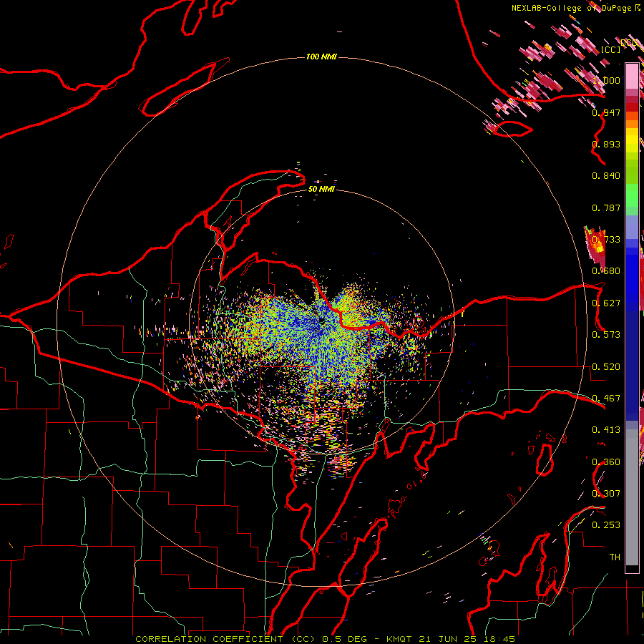
Task: Click the CORRELATION COEFFICIENT KMQT footer caption
Action: coord(325,639)
